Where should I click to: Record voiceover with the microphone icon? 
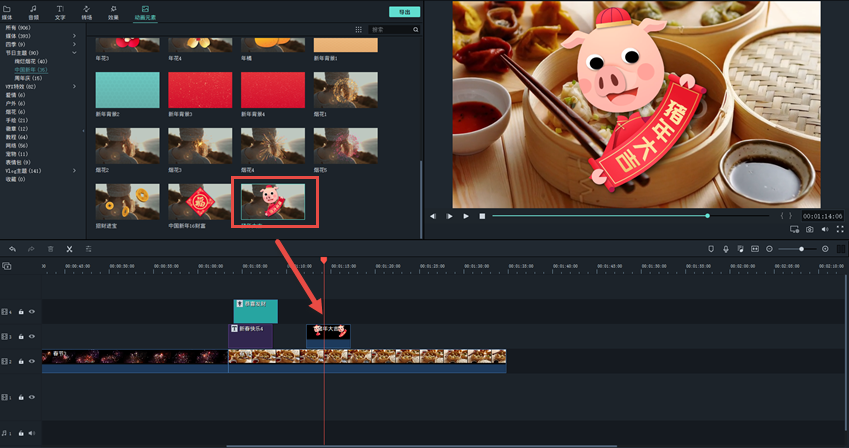click(x=726, y=249)
